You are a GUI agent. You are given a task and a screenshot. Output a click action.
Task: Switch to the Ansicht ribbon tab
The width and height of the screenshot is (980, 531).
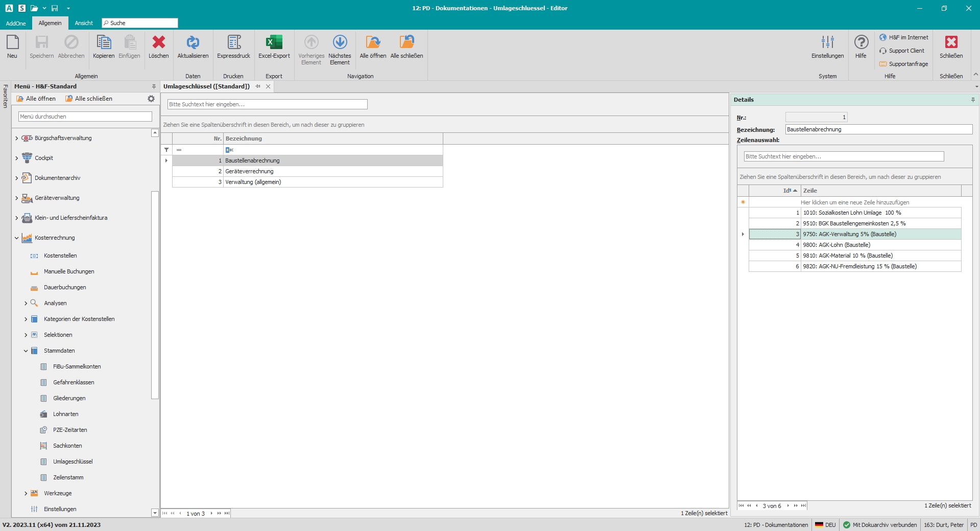coord(84,23)
